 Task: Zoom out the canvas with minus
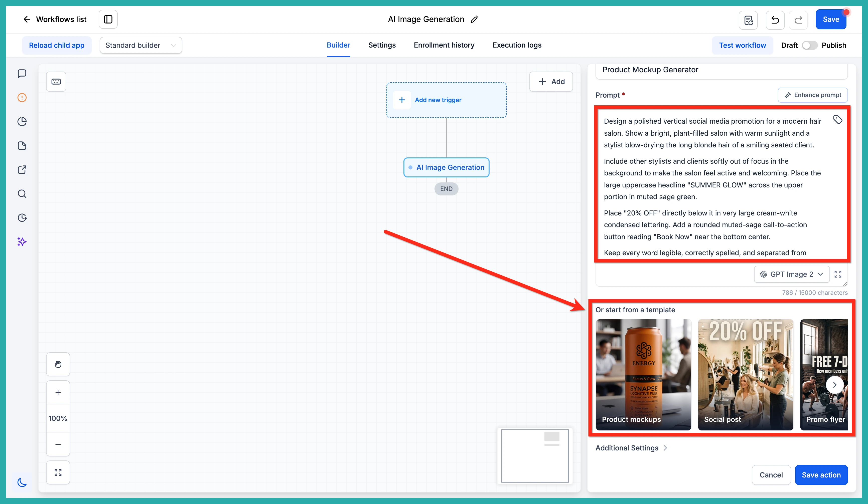pos(58,444)
